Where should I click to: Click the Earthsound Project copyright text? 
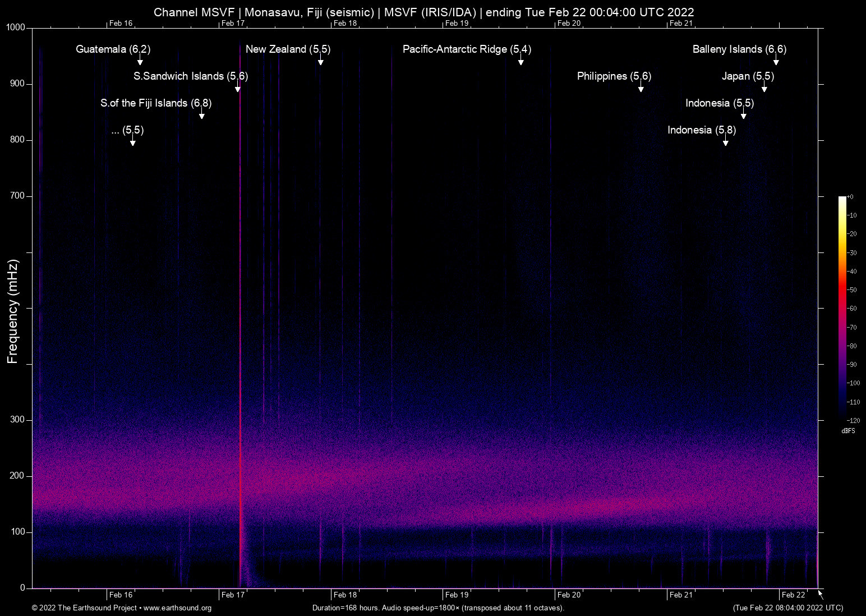[x=84, y=608]
